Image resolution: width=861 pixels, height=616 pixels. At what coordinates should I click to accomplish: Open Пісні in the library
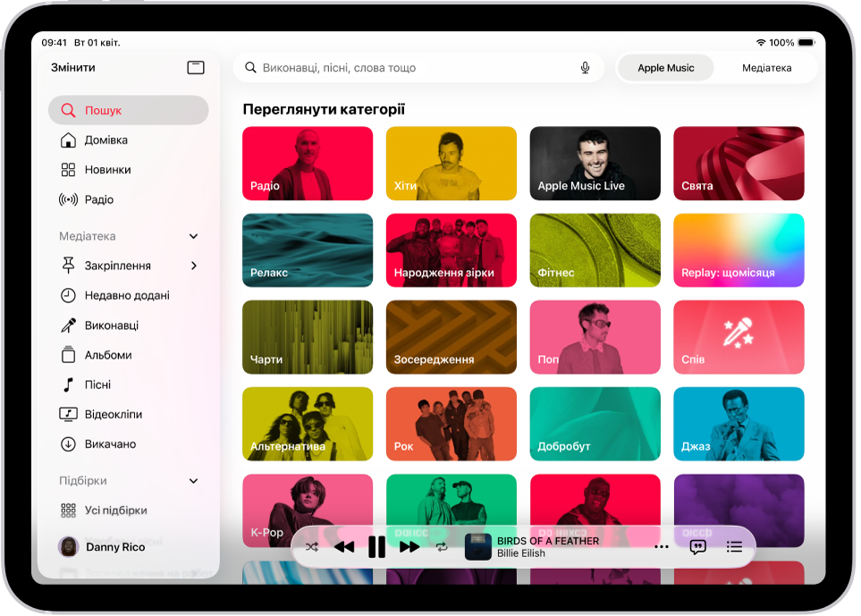pos(129,384)
